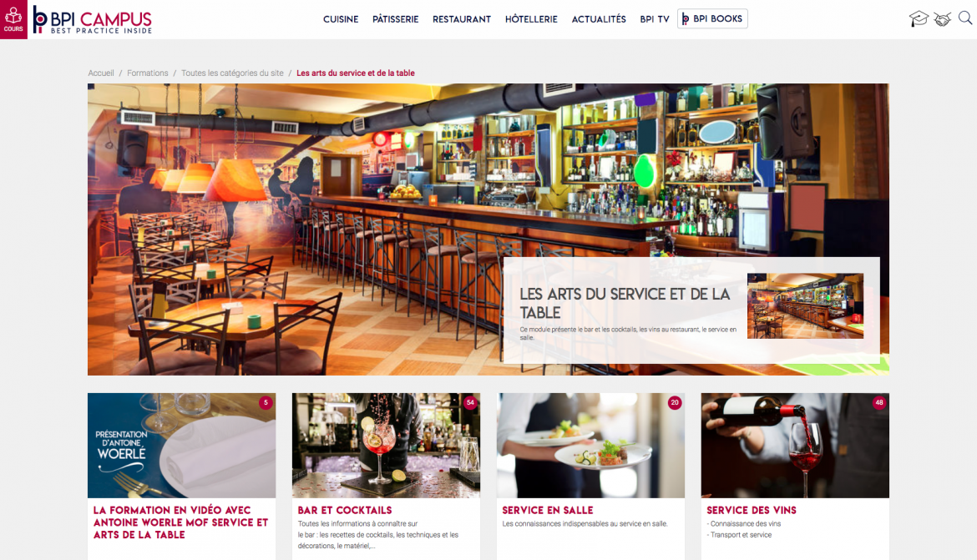Click the BPI Books button
The height and width of the screenshot is (560, 977).
(x=712, y=18)
